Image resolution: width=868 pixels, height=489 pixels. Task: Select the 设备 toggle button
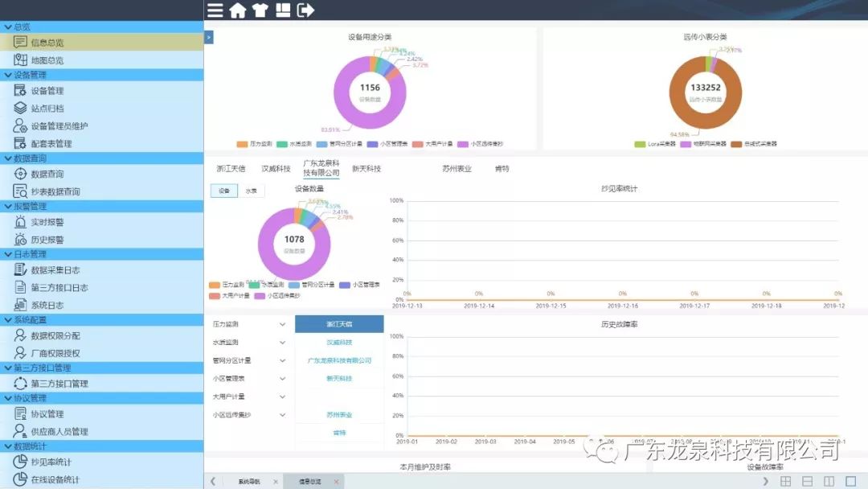[x=223, y=191]
